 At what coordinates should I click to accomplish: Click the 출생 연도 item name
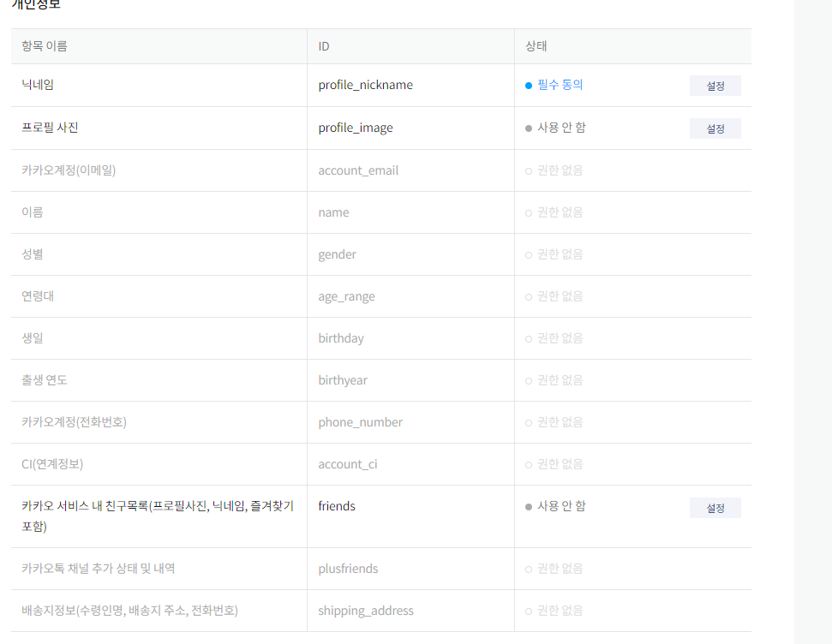[44, 380]
